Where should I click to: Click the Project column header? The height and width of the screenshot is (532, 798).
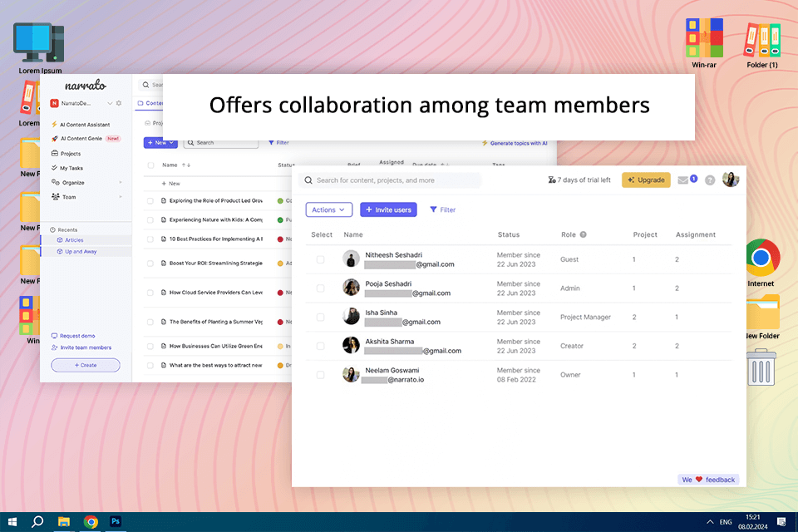point(645,234)
